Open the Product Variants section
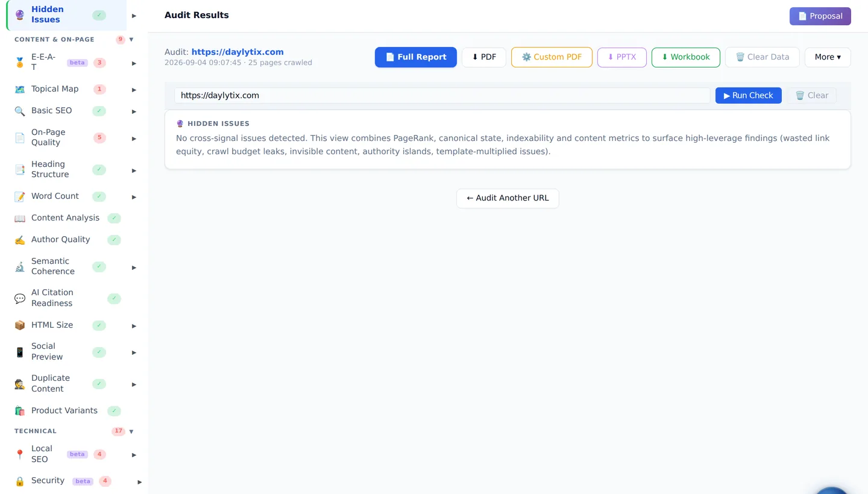The image size is (868, 494). click(x=68, y=411)
